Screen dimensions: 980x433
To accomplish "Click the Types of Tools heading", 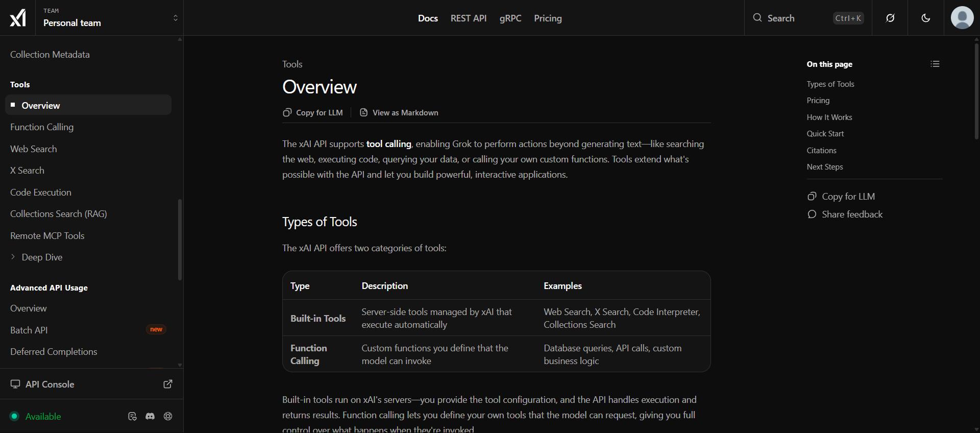I will [x=320, y=222].
